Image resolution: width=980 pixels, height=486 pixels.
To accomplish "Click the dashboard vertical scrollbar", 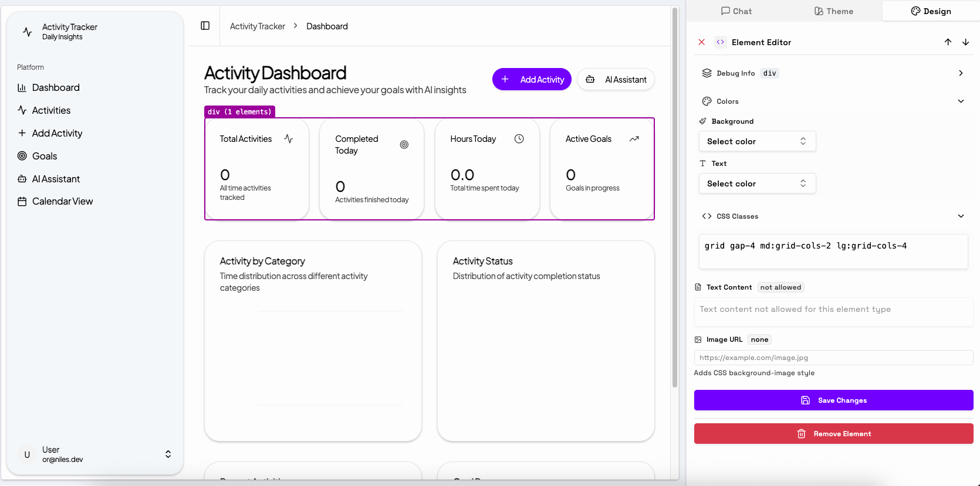I will (x=675, y=198).
